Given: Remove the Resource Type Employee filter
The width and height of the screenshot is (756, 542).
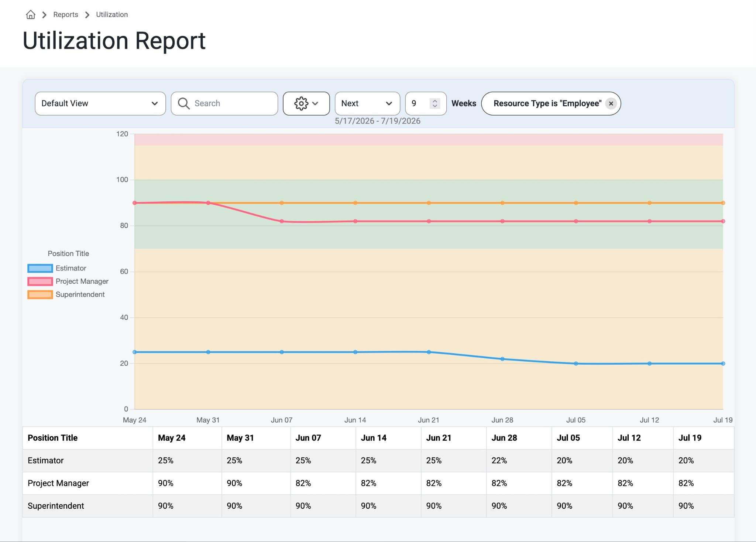Looking at the screenshot, I should click(x=611, y=103).
